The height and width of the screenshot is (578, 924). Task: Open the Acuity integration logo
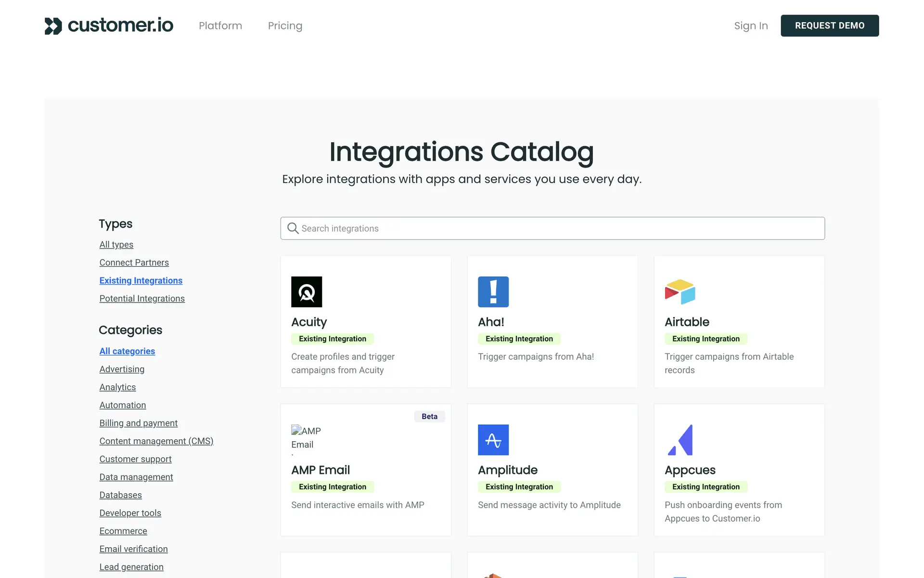[x=307, y=292]
